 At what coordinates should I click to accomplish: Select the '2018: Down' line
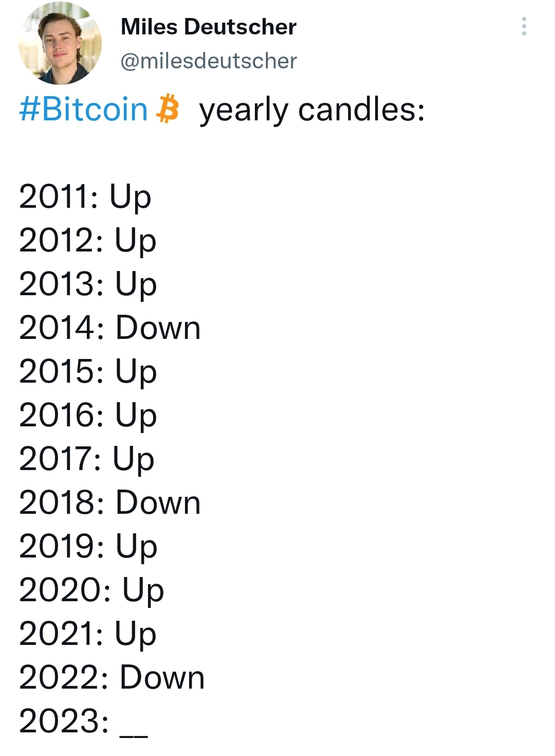[x=109, y=502]
